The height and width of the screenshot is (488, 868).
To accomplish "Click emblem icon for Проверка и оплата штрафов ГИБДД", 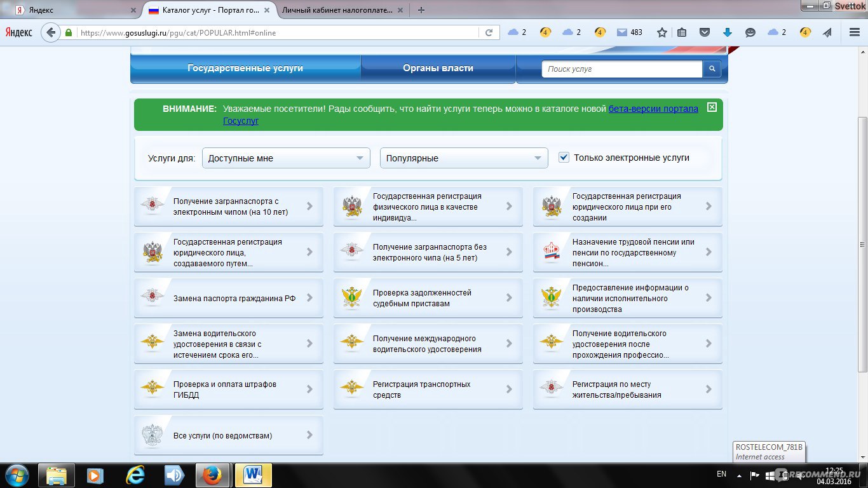I will (x=152, y=389).
